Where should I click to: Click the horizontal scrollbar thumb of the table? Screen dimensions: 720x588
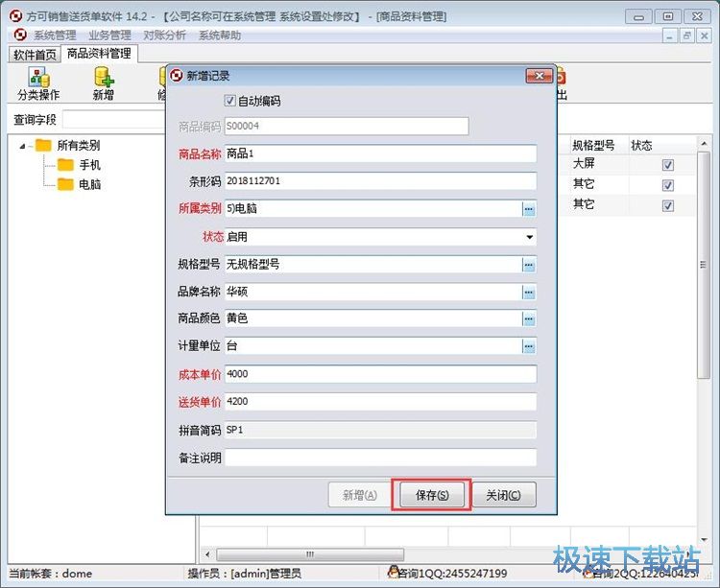pyautogui.click(x=310, y=554)
